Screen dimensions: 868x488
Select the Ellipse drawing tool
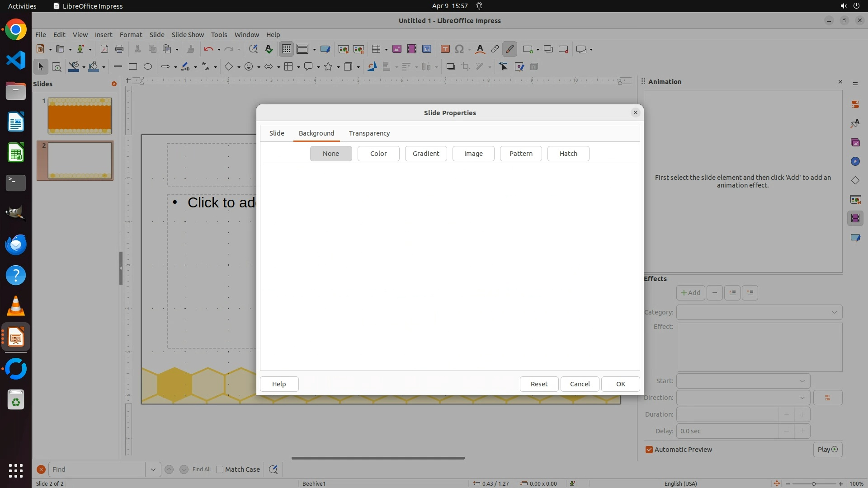click(148, 67)
